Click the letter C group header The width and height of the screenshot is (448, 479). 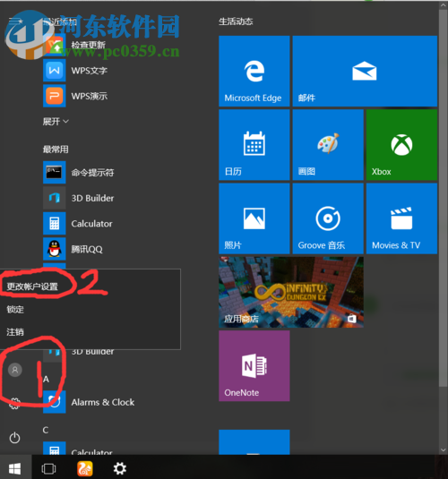(46, 430)
